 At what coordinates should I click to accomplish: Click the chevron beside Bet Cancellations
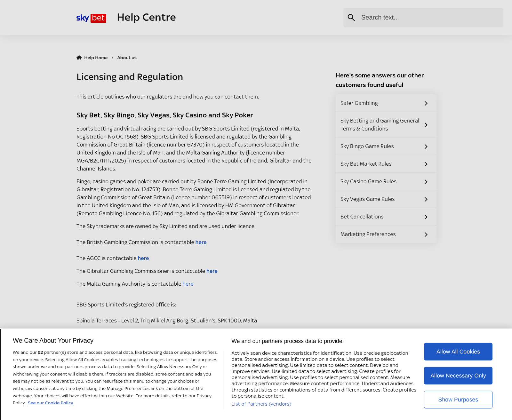pyautogui.click(x=426, y=217)
